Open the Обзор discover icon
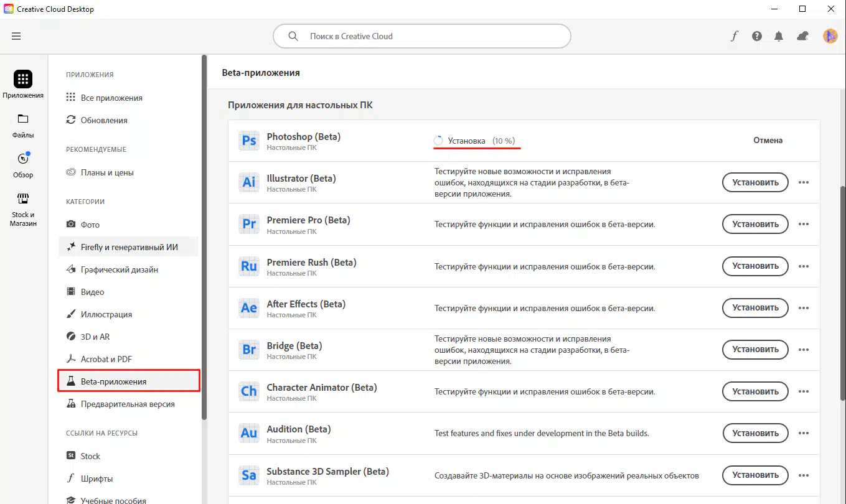The width and height of the screenshot is (846, 504). tap(23, 158)
